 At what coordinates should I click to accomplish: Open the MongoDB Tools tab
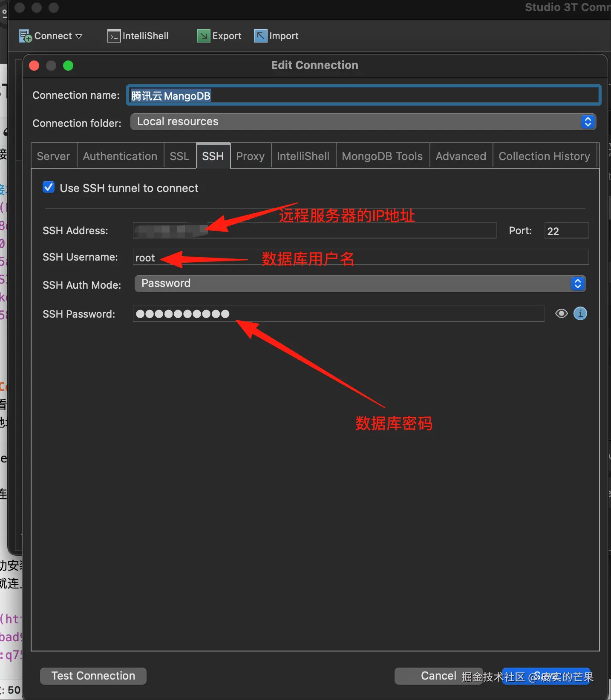coord(382,156)
